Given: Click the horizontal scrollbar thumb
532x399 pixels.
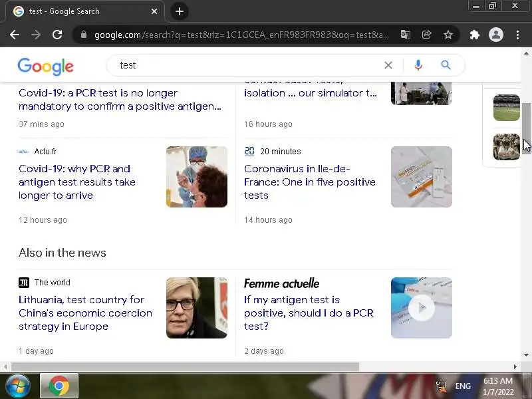Looking at the screenshot, I should 185,367.
